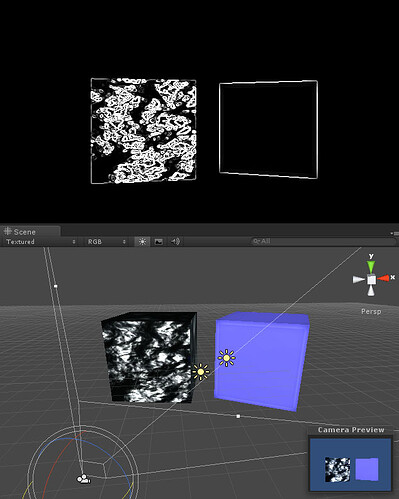
Task: Click the gizmo center cube
Action: click(x=371, y=279)
